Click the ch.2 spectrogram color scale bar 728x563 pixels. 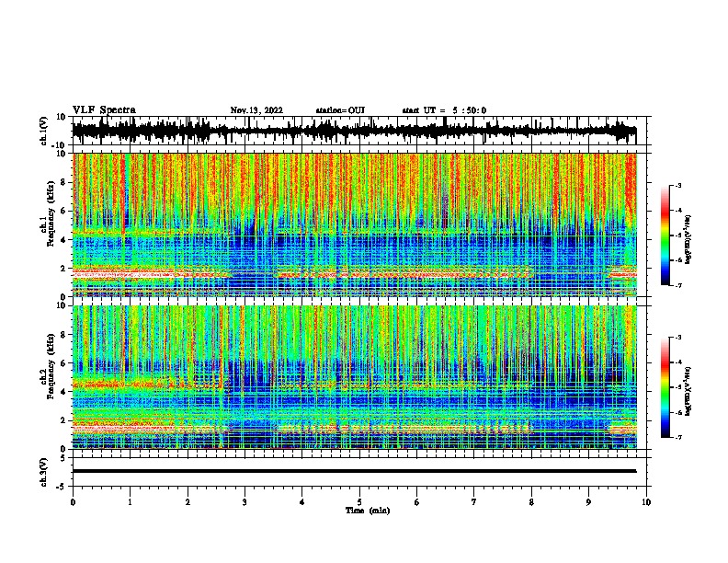click(x=665, y=387)
